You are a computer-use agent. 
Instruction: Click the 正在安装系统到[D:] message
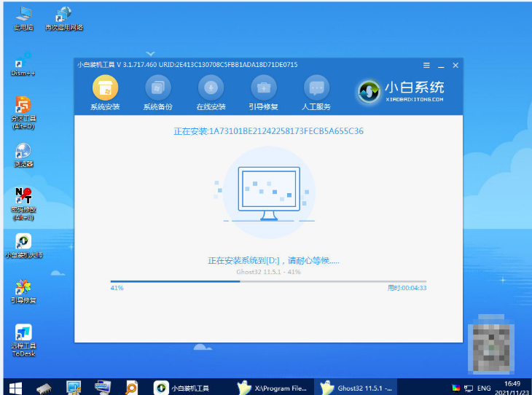click(273, 261)
